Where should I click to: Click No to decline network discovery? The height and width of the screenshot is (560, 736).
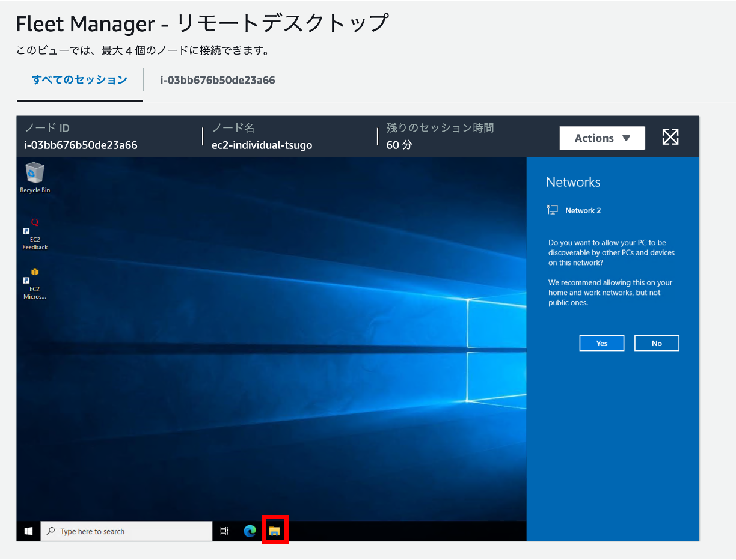pos(657,343)
